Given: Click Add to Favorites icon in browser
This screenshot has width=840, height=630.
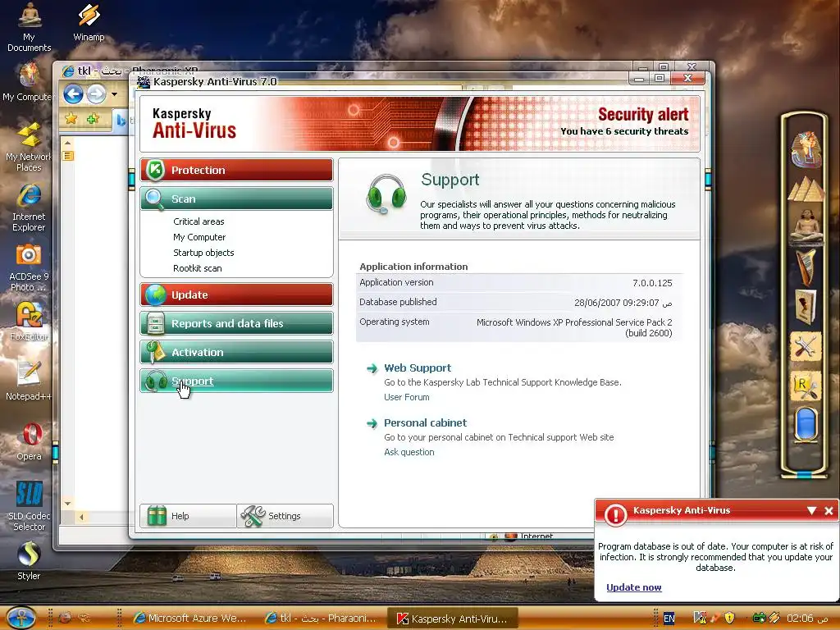Looking at the screenshot, I should pos(93,118).
